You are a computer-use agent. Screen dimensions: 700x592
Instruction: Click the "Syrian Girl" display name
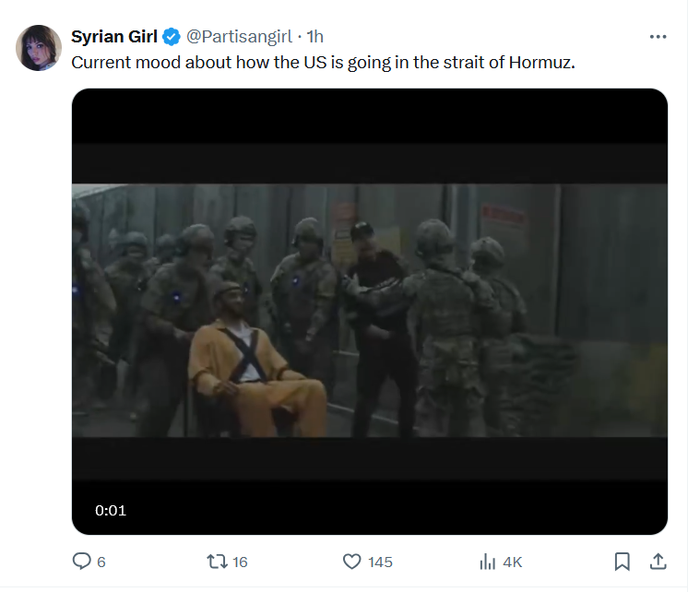pyautogui.click(x=115, y=37)
